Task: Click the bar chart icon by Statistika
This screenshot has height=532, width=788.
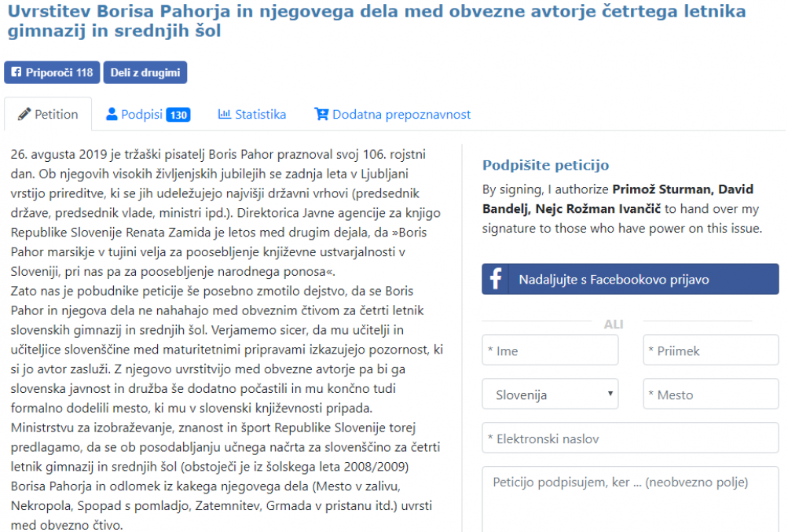Action: click(224, 114)
